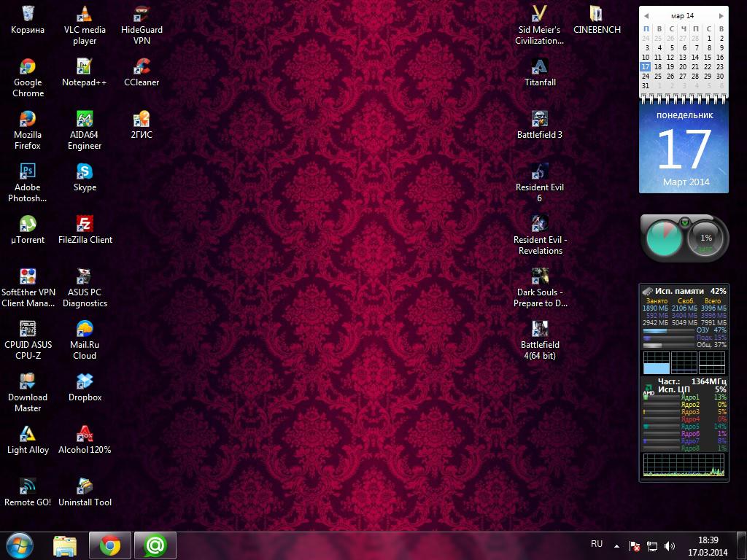
Task: Click the Ядро1 core usage row
Action: tap(684, 397)
